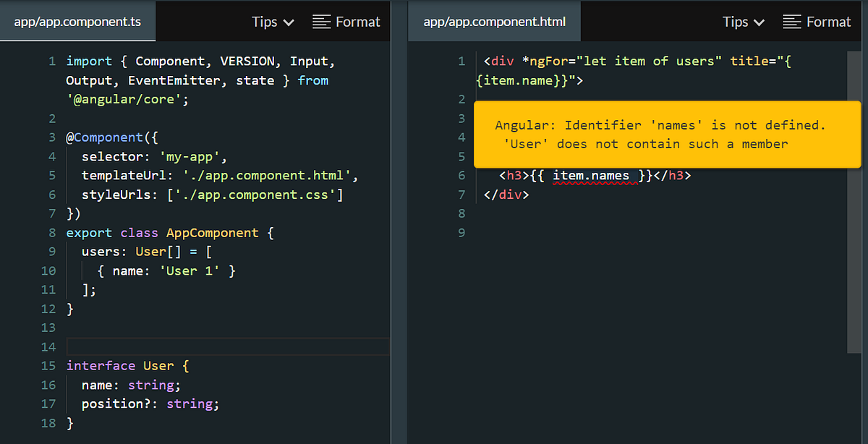Click the Format button in the left pane

point(346,22)
